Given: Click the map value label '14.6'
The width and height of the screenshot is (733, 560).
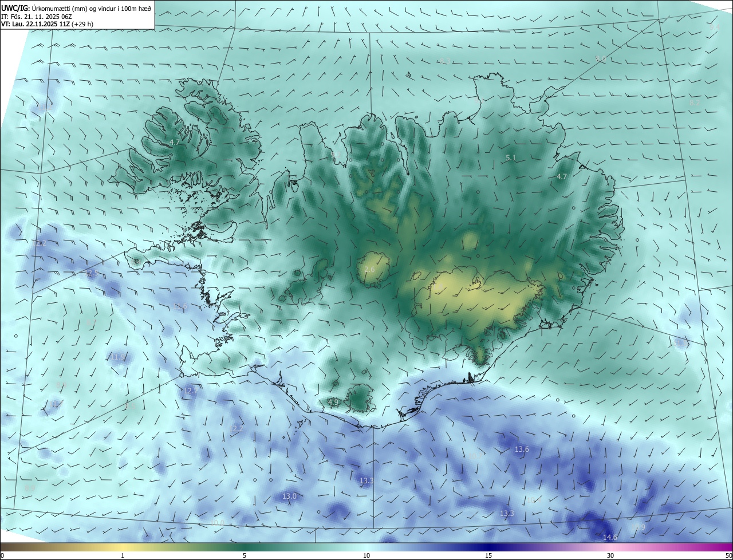Looking at the screenshot, I should (610, 537).
